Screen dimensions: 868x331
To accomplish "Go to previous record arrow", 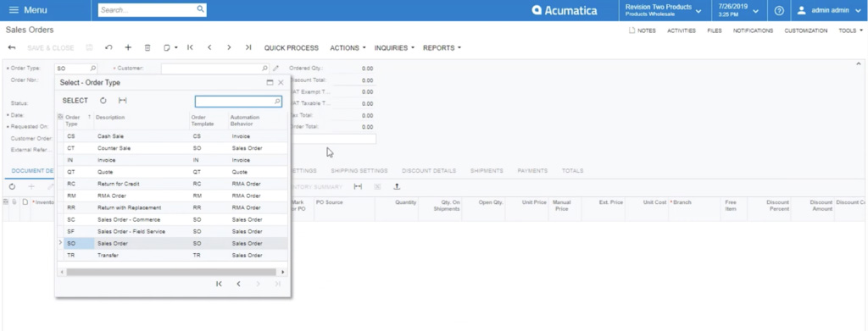I will point(209,48).
